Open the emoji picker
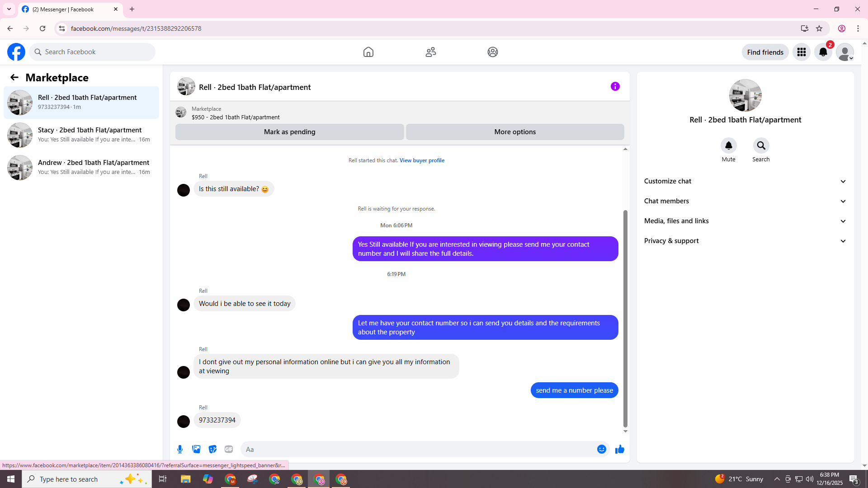This screenshot has height=488, width=868. pyautogui.click(x=602, y=449)
